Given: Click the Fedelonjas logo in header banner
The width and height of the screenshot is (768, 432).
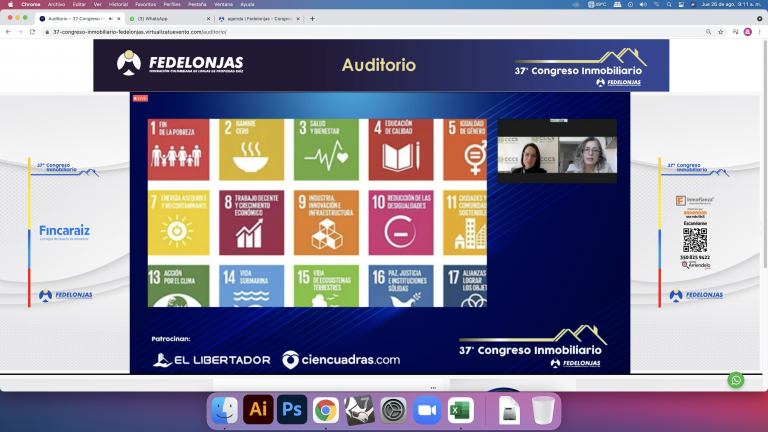Looking at the screenshot, I should pyautogui.click(x=180, y=63).
